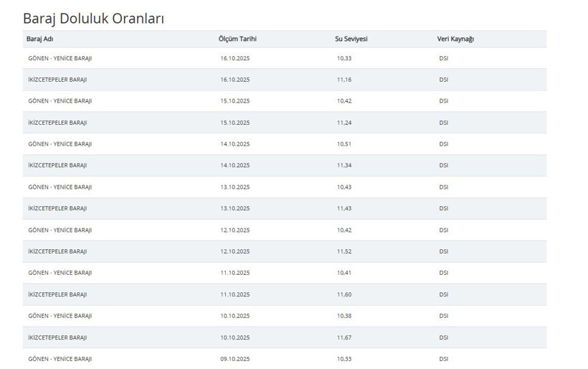Click the 'Baraj Doluluk Oranları' page title

coord(93,18)
